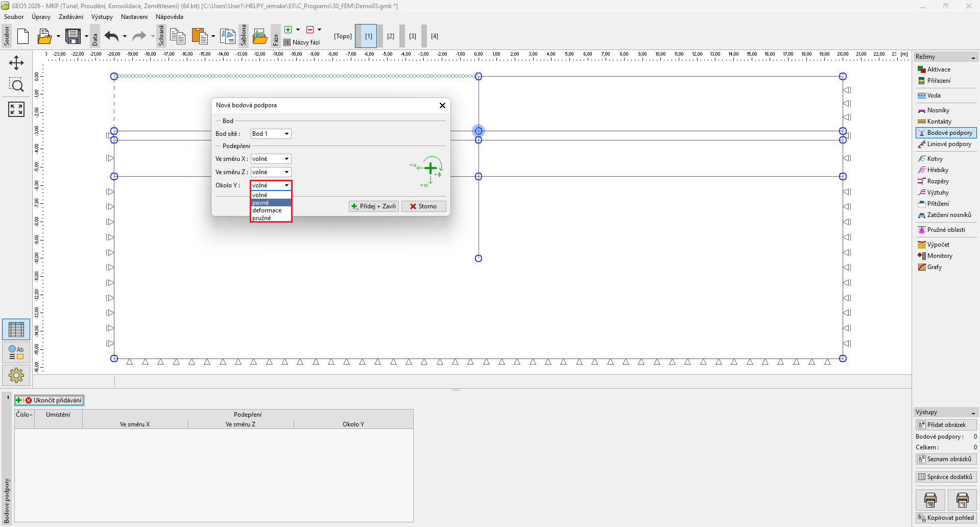
Task: Open the Nastavení menu
Action: pyautogui.click(x=134, y=17)
